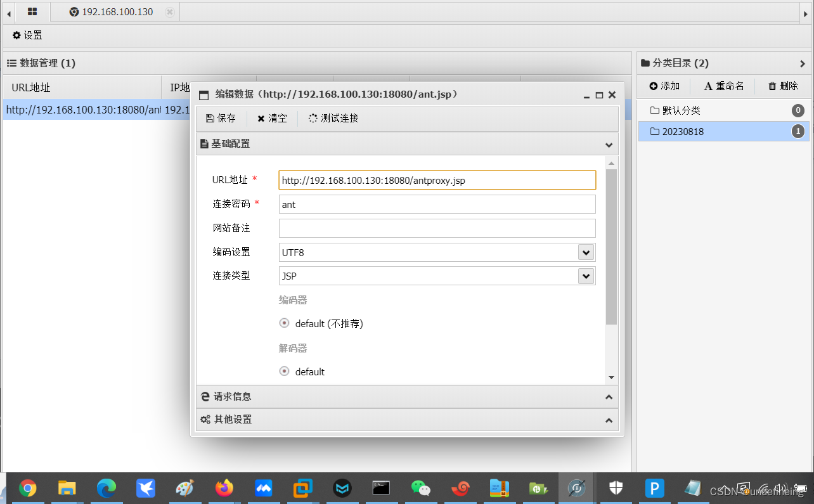Open the 编码设置 UTF8 dropdown
Screen dimensions: 814x504
pyautogui.click(x=586, y=252)
